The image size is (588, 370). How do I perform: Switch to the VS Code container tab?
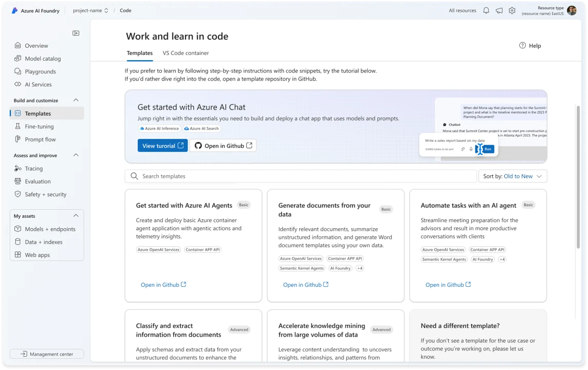(186, 53)
